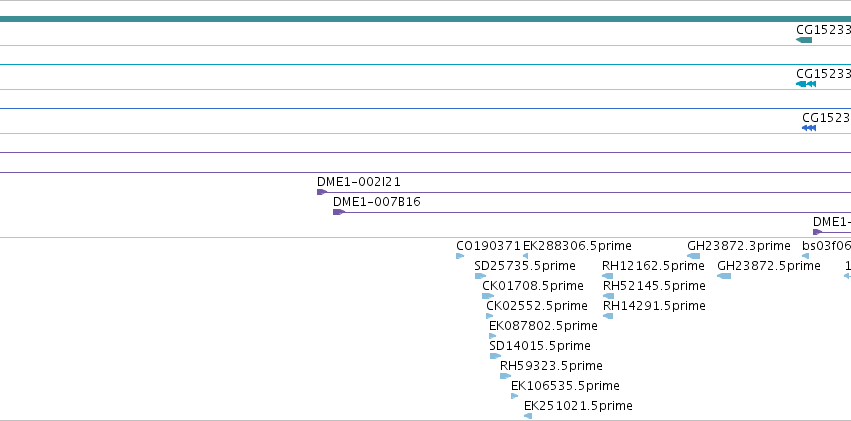
Task: Select the EK106535.5prime EST arrow
Action: [x=515, y=396]
